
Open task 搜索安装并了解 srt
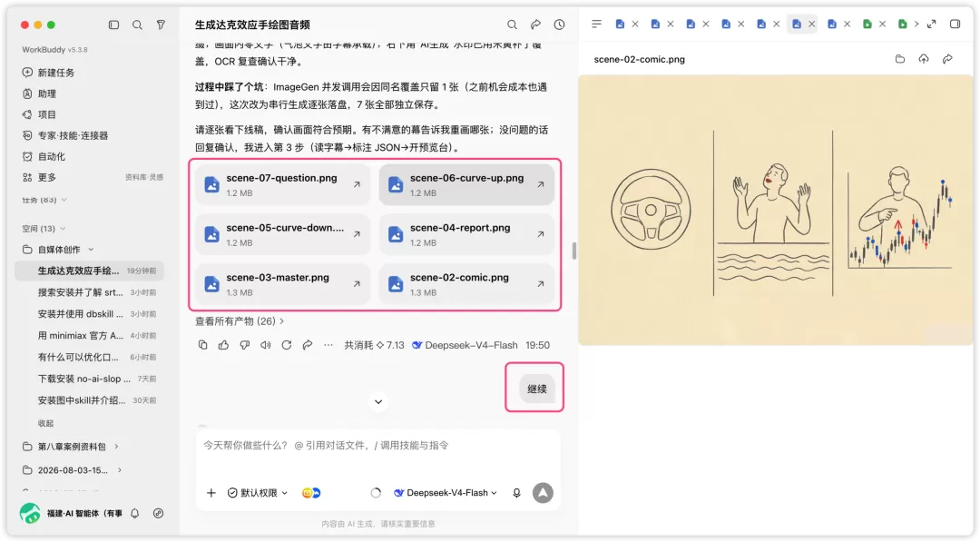click(89, 292)
